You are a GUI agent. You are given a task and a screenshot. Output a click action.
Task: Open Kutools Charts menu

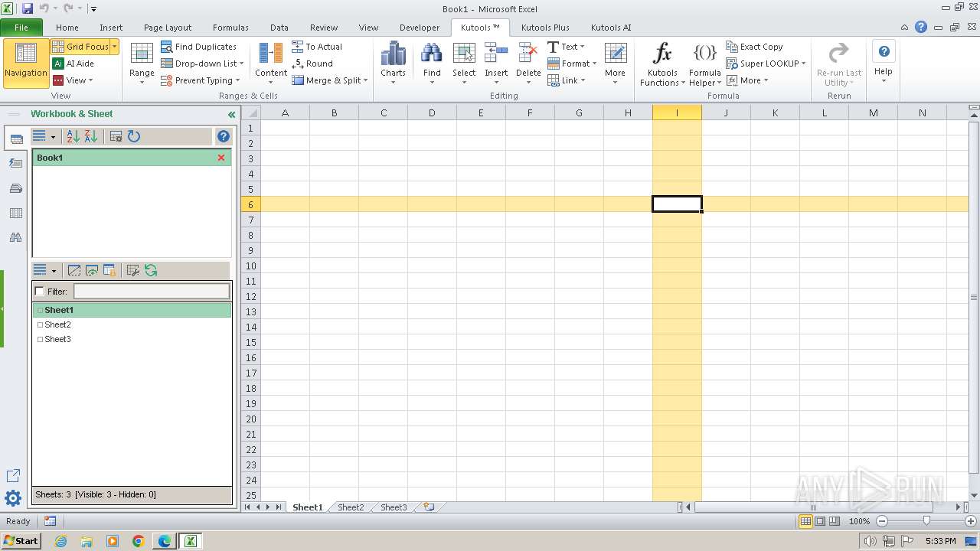pyautogui.click(x=393, y=63)
